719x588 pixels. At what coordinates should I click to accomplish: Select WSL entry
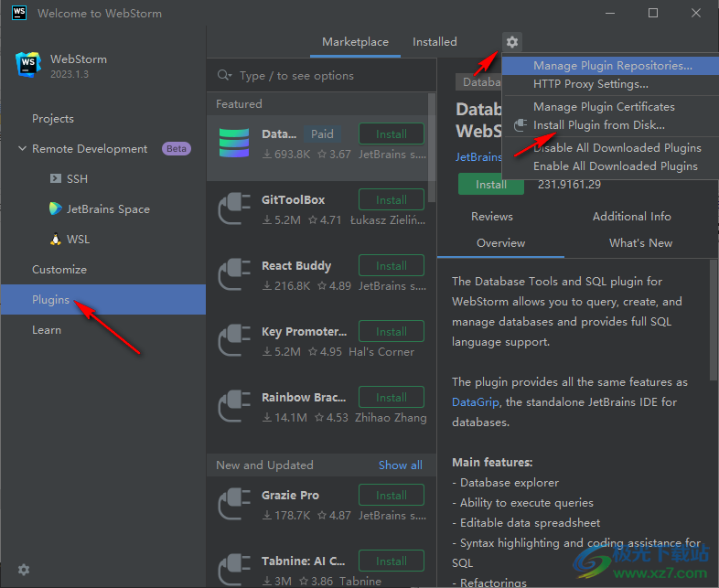78,240
